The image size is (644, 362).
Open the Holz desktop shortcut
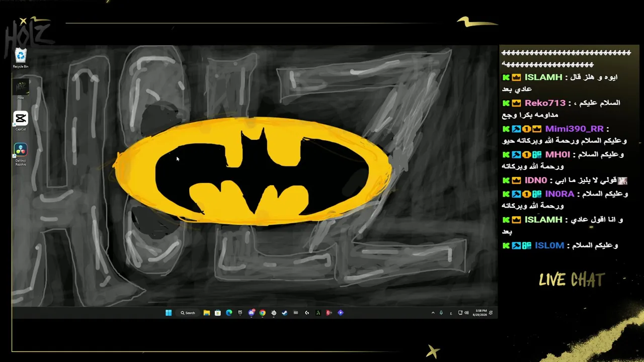click(21, 89)
